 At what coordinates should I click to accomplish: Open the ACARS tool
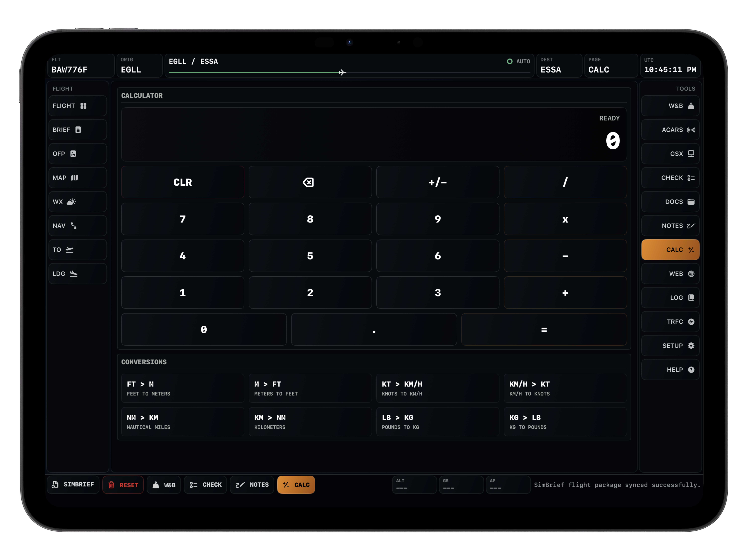pos(670,130)
